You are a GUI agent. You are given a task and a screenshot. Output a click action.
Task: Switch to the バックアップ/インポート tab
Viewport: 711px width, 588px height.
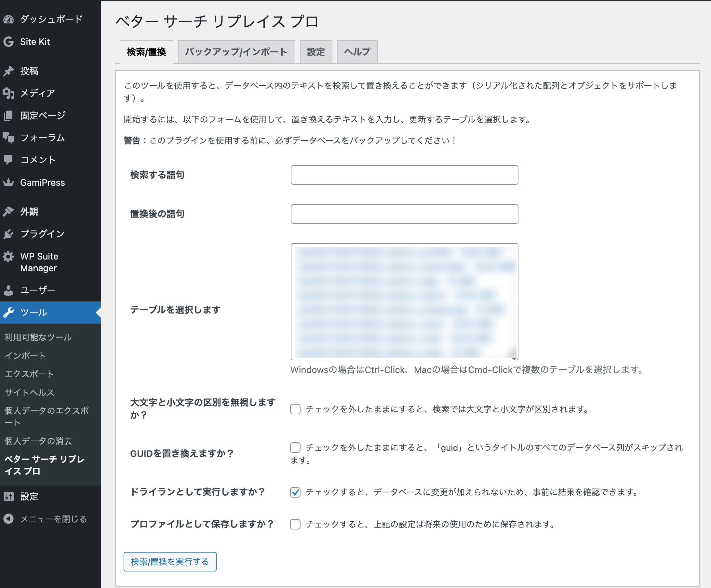[236, 52]
